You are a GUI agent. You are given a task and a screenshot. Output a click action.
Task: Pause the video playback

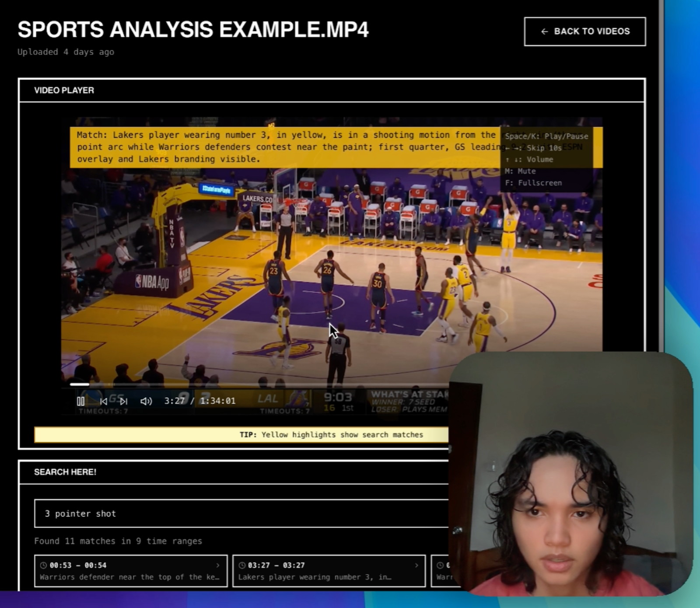click(80, 401)
